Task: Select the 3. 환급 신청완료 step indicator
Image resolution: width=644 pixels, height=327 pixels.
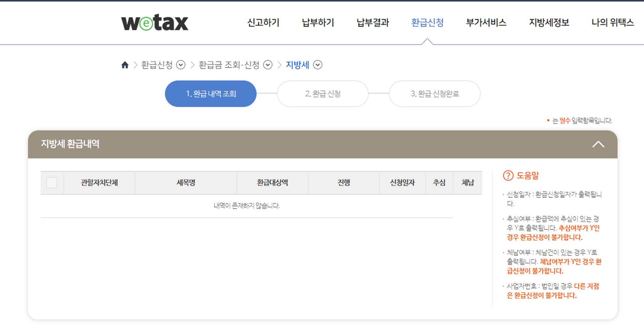Action: [x=435, y=94]
